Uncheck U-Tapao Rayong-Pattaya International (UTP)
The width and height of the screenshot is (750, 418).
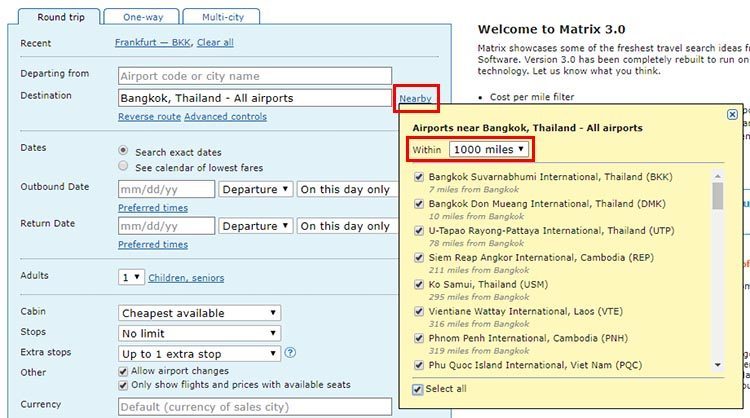(x=419, y=231)
